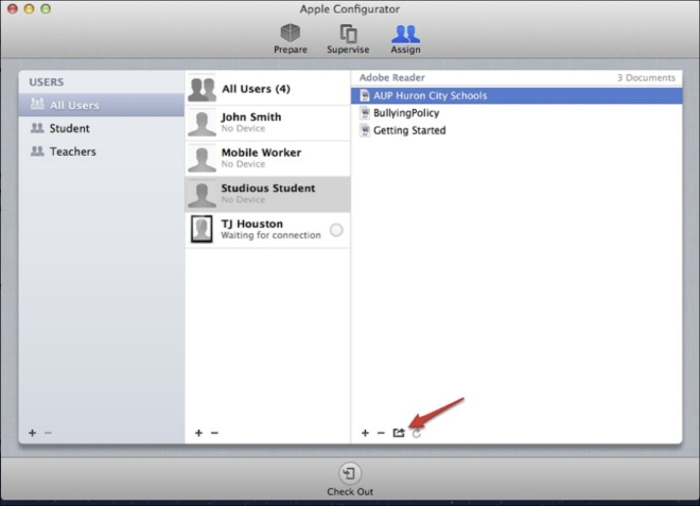Click the Adobe Reader header
The height and width of the screenshot is (506, 700).
392,78
